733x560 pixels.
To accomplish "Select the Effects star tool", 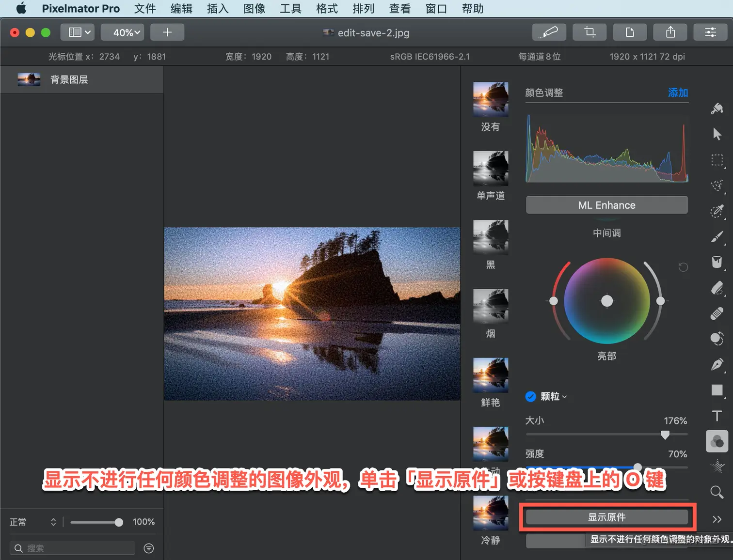I will point(717,467).
